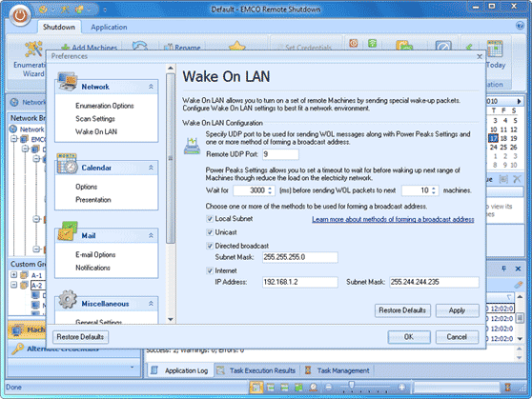532x399 pixels.
Task: Click the Alternate Credentials key icon
Action: point(18,349)
